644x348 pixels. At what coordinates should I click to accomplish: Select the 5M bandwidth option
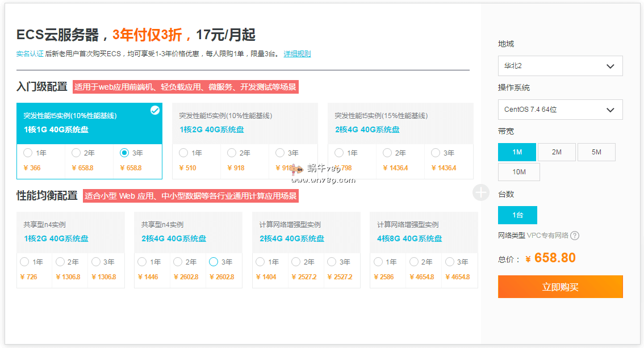click(596, 152)
